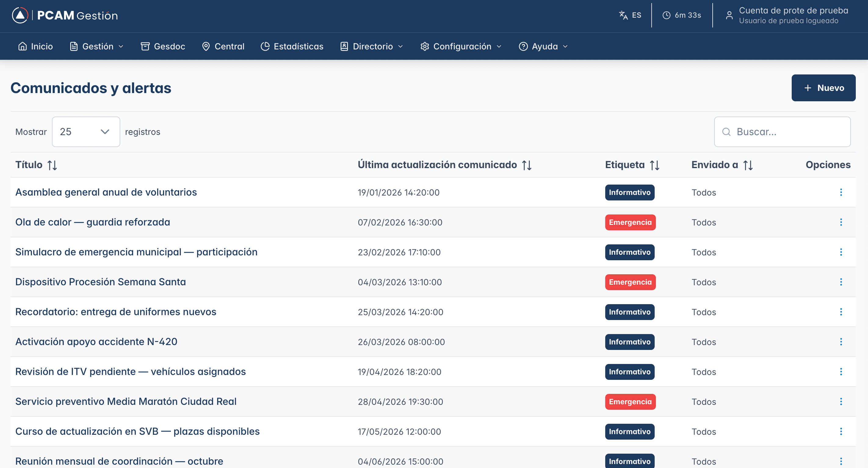Open Recordatorio: entrega de uniformes nuevos
This screenshot has height=468, width=868.
click(x=116, y=312)
